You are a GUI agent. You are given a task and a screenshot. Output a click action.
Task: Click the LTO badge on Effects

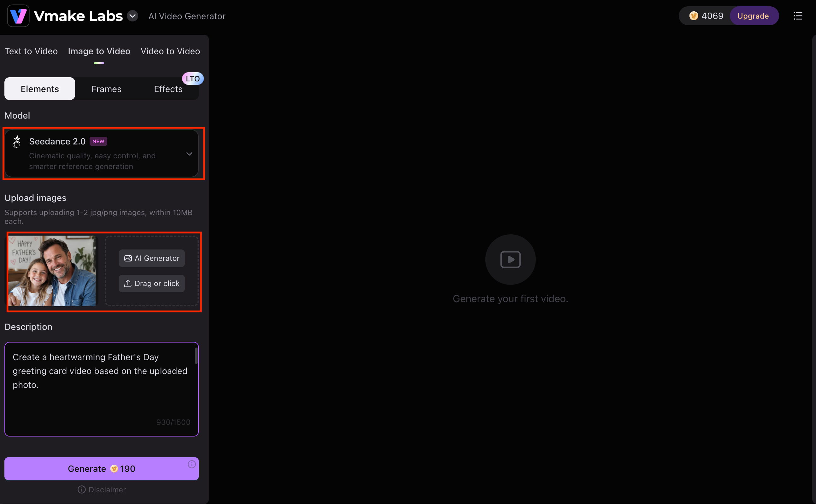click(x=193, y=79)
